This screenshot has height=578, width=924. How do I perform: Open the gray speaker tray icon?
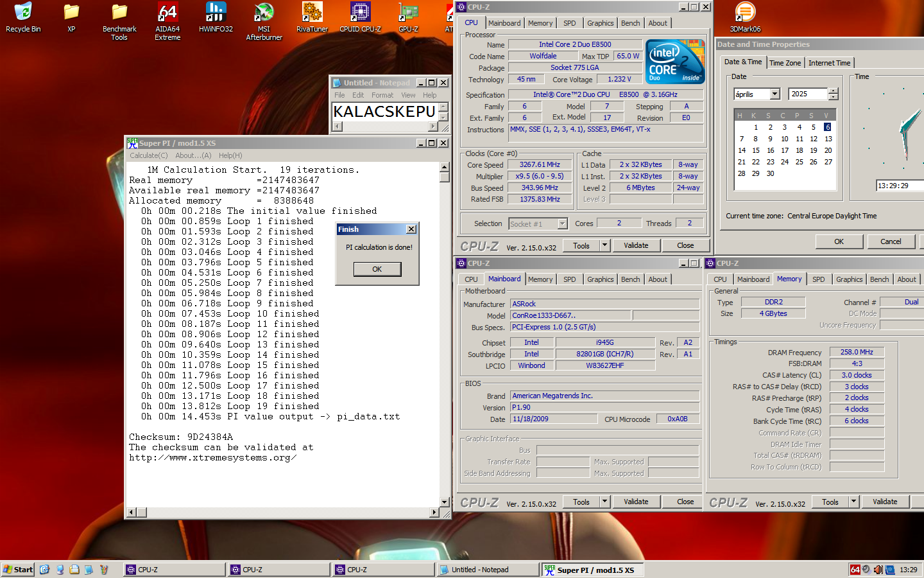pos(866,570)
